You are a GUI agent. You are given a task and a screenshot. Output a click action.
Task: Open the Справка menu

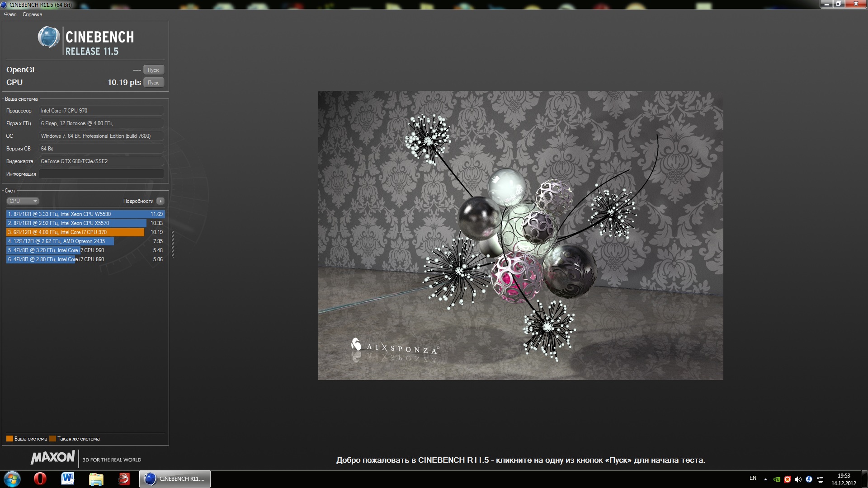[33, 14]
